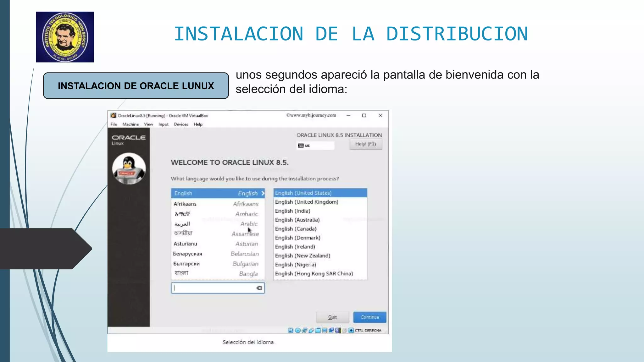This screenshot has width=644, height=362.
Task: Click the host key arrow icon
Action: coord(351,331)
